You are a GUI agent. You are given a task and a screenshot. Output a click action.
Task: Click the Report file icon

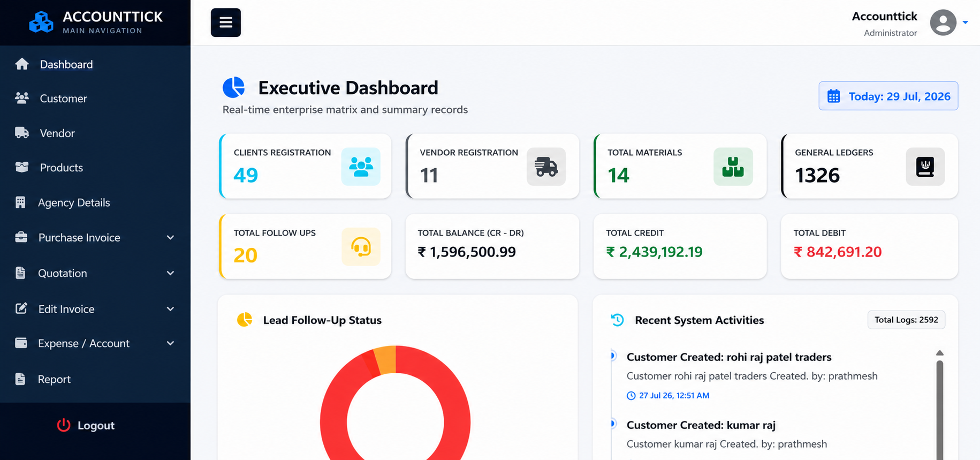[20, 379]
